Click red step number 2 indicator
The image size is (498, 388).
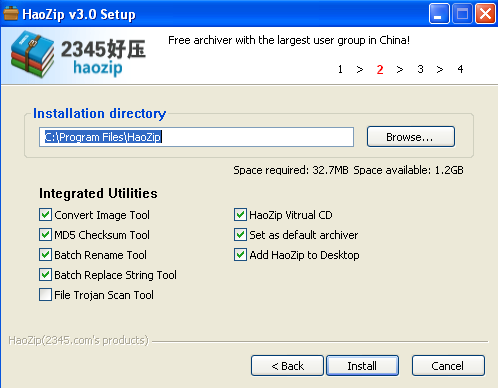click(380, 69)
